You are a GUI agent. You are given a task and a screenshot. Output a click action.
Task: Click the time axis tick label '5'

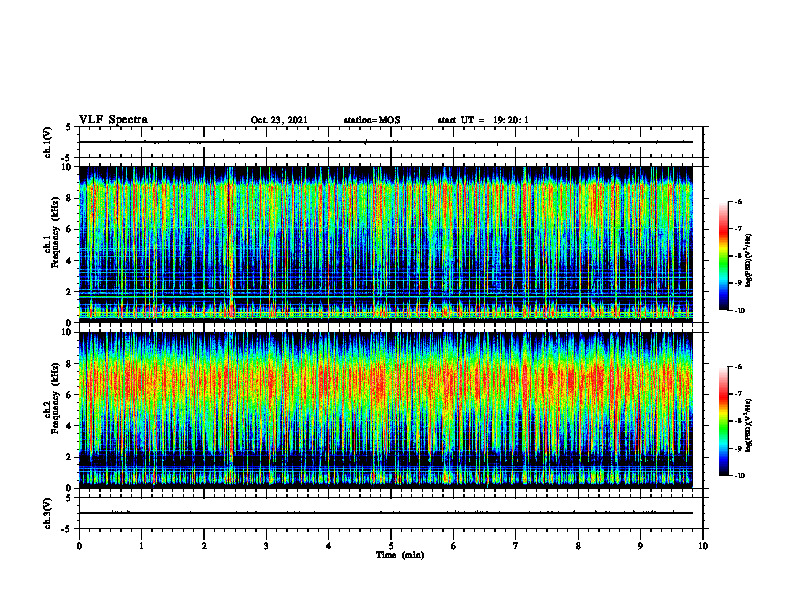(x=391, y=546)
